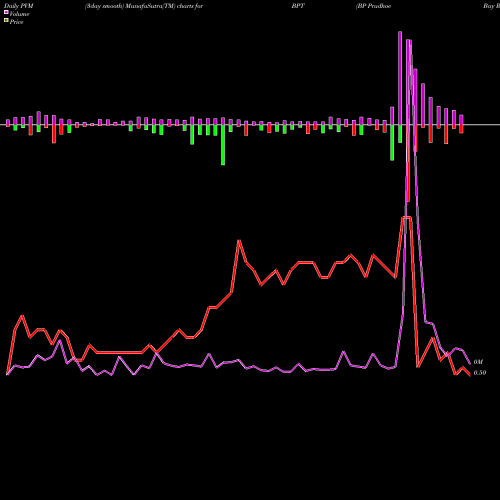Click the '0M' volume axis label
Viewport: 500px width, 500px height.
(x=478, y=362)
